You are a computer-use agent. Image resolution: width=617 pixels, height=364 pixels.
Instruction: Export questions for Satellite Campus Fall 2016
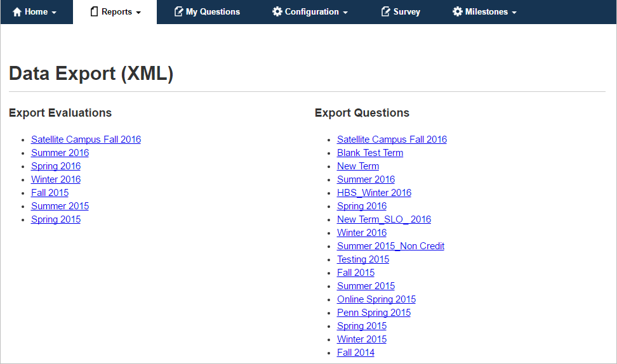click(392, 140)
